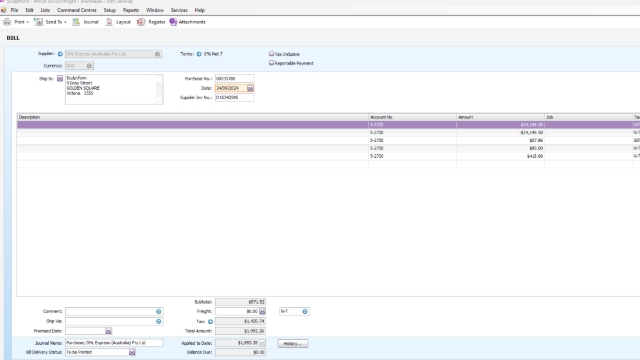Open the Journal toolbar icon

coord(86,22)
